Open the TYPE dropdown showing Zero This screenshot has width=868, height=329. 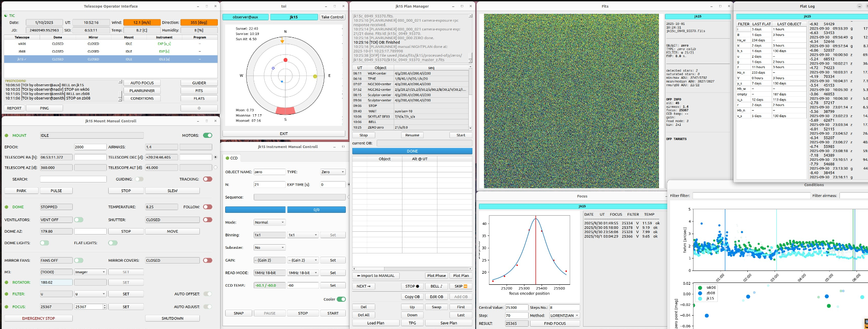click(333, 172)
